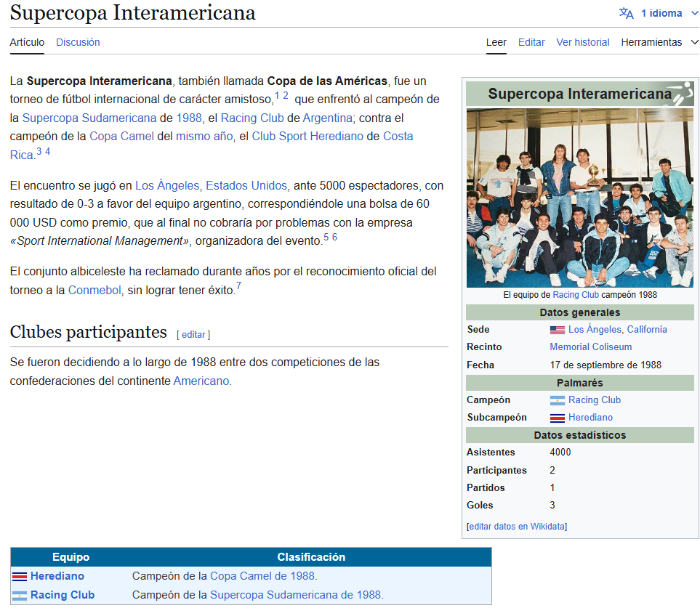Viewport: 700px width, 608px height.
Task: Jump to footnote reference 6
Action: [x=335, y=237]
